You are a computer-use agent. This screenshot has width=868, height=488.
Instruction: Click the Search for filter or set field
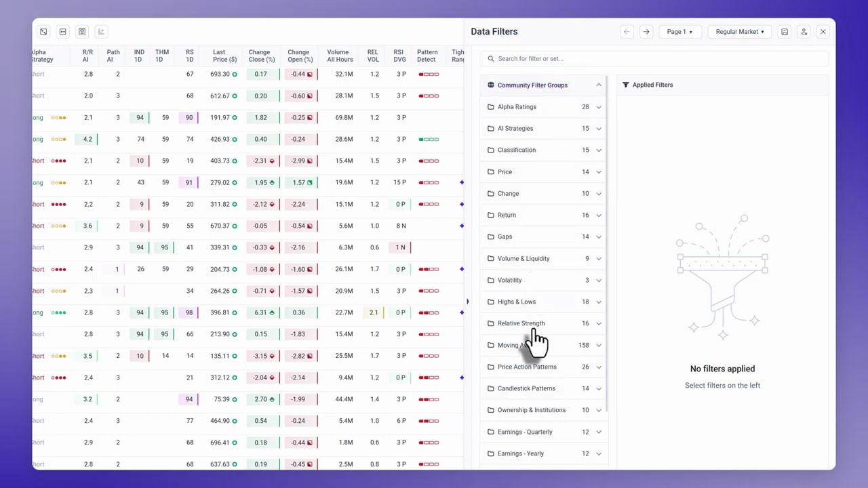pos(654,58)
